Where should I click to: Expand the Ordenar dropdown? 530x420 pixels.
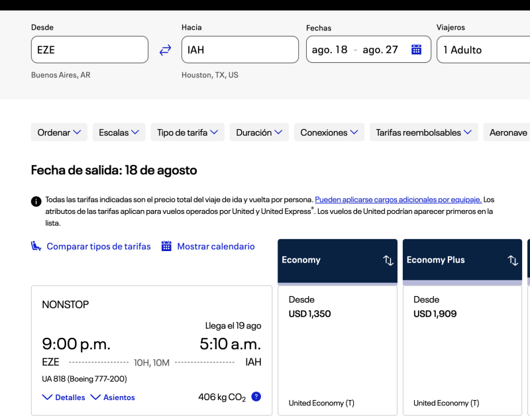click(x=59, y=132)
